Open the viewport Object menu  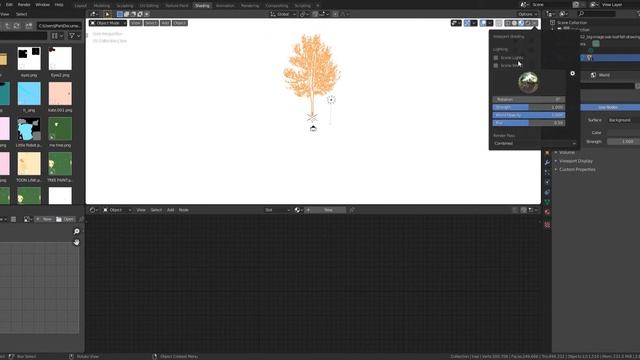tap(180, 23)
